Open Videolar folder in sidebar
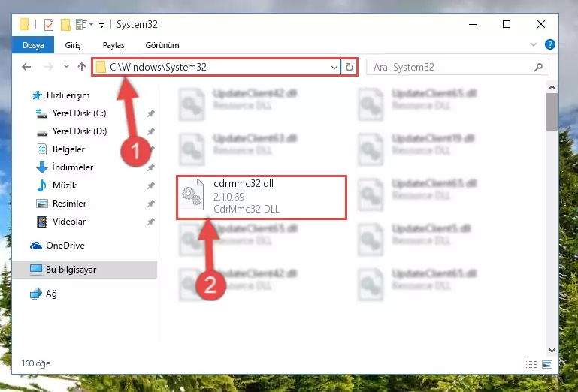578x392 pixels. point(61,222)
